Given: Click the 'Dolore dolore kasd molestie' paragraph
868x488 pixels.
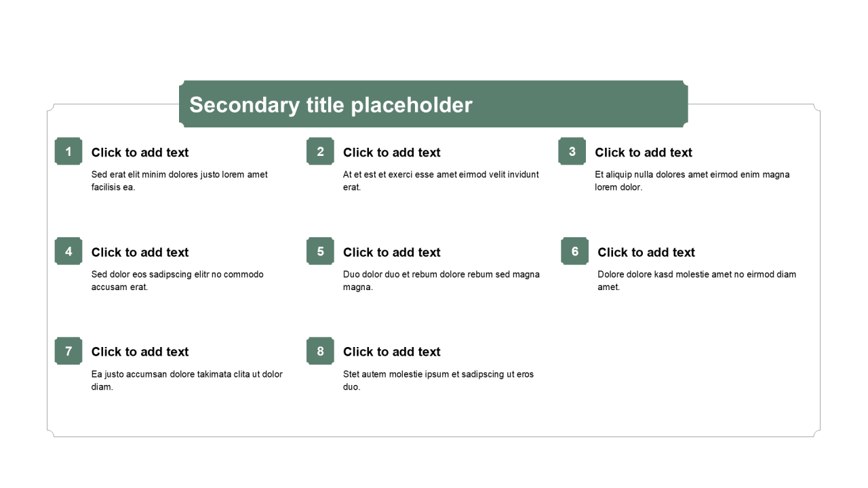Looking at the screenshot, I should (696, 281).
